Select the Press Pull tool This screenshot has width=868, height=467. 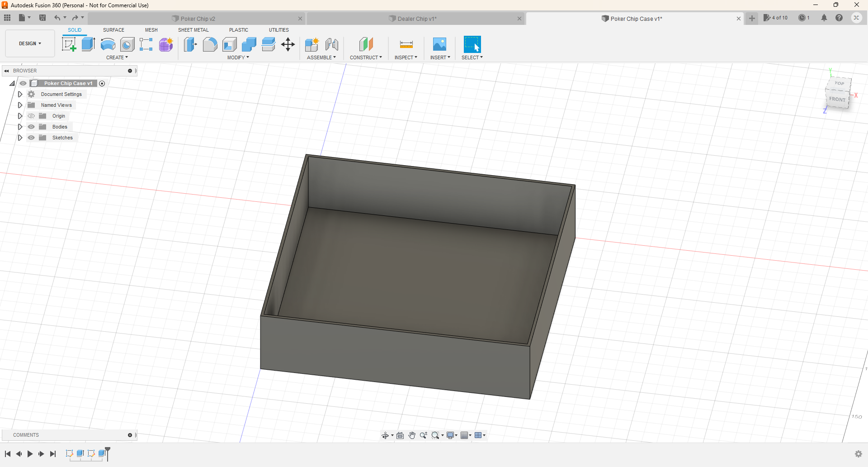click(x=190, y=44)
